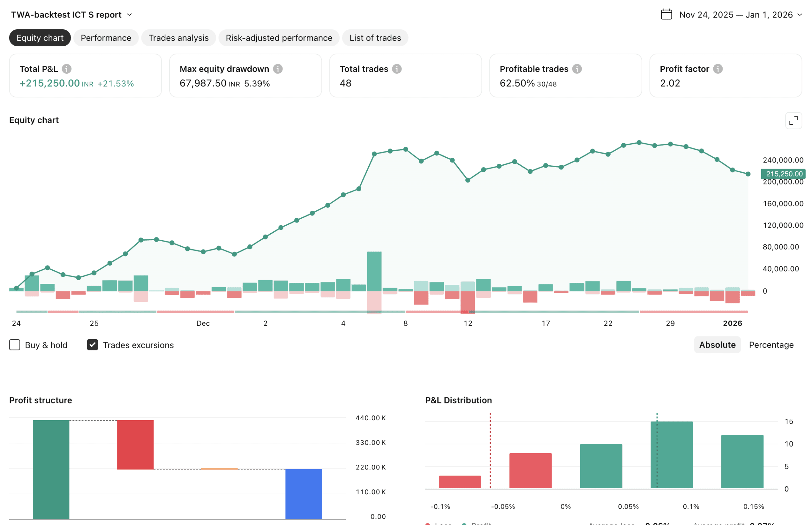Open the Trades analysis tab

(x=179, y=38)
